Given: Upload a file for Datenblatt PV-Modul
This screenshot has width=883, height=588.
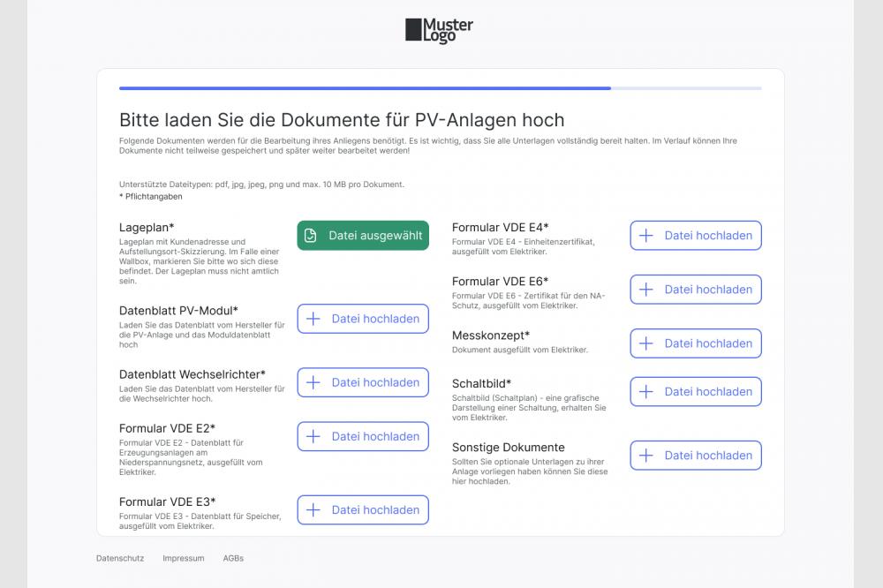Looking at the screenshot, I should click(x=362, y=319).
